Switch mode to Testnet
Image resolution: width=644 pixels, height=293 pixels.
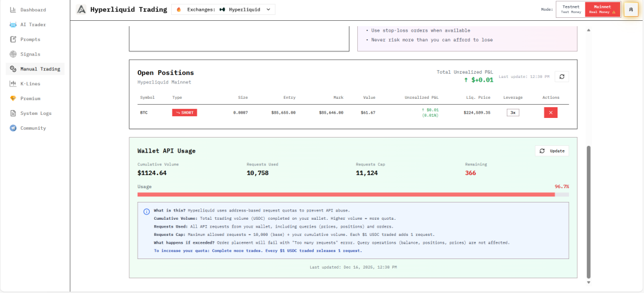pyautogui.click(x=571, y=10)
